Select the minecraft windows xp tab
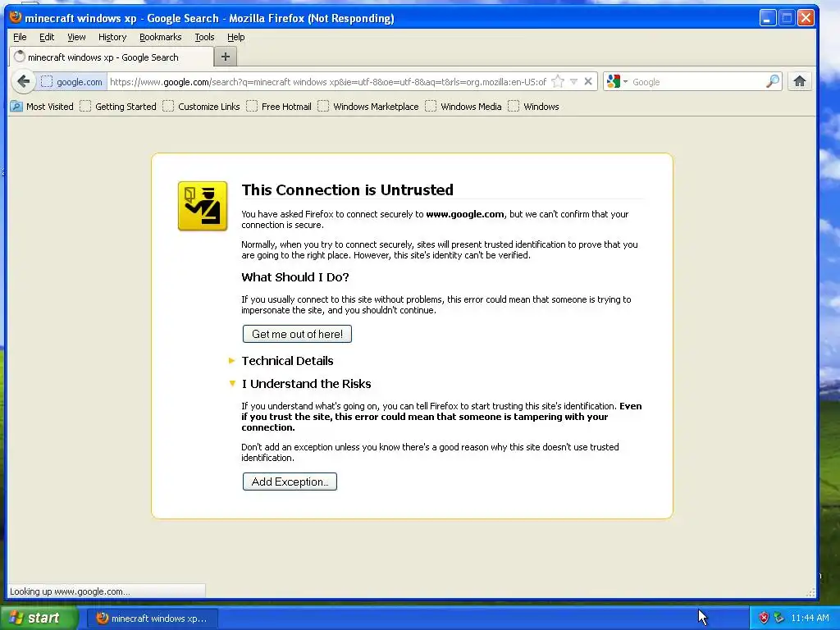 click(x=111, y=57)
